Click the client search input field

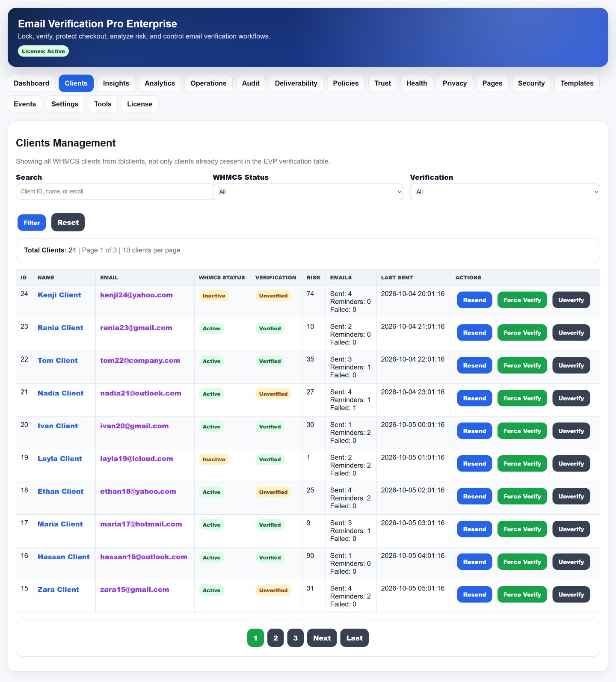[x=115, y=191]
